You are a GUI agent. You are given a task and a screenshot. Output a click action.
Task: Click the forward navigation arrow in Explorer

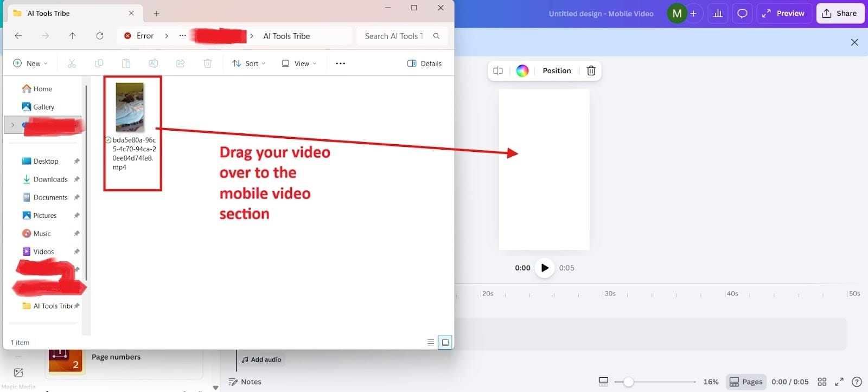(46, 36)
